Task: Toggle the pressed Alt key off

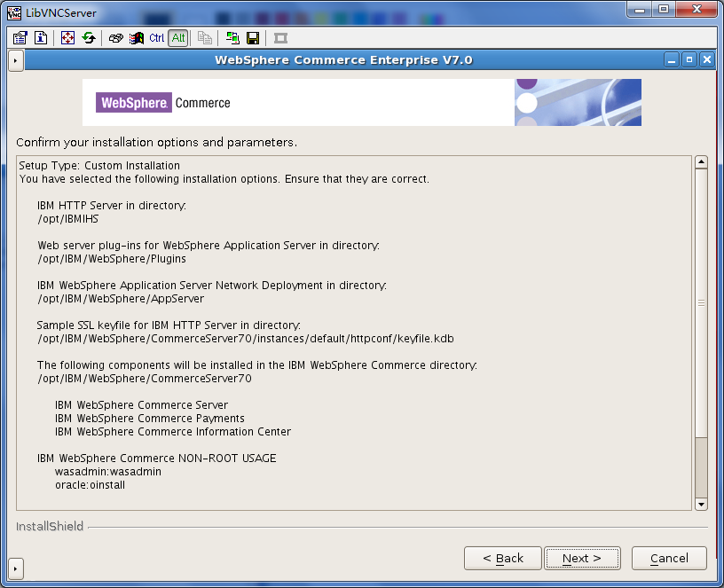Action: [178, 38]
